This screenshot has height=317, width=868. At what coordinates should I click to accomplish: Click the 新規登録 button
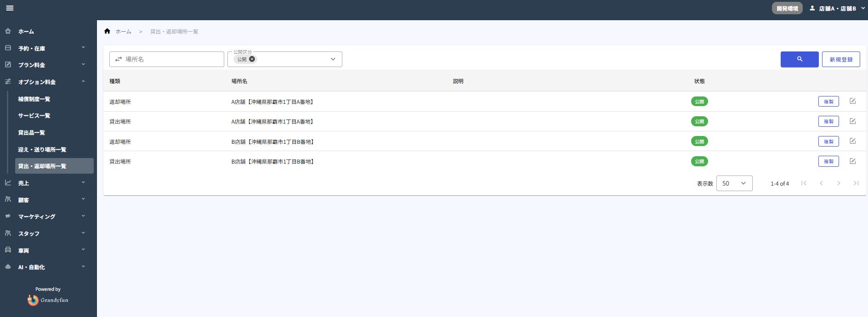click(840, 59)
